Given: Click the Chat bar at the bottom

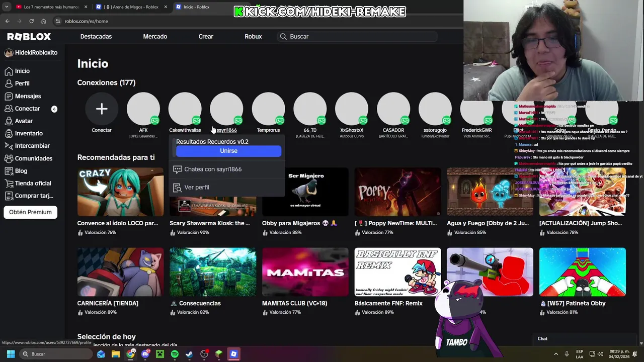Looking at the screenshot, I should tap(585, 339).
